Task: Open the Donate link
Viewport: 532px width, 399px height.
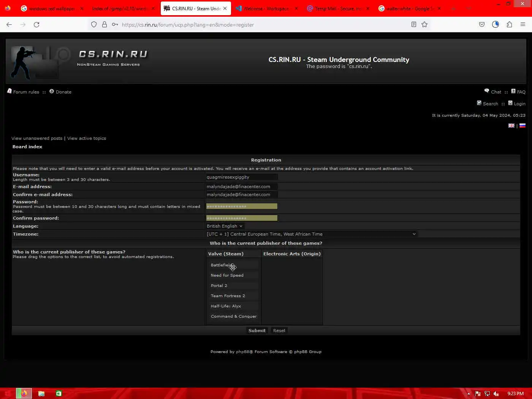Action: (x=63, y=92)
